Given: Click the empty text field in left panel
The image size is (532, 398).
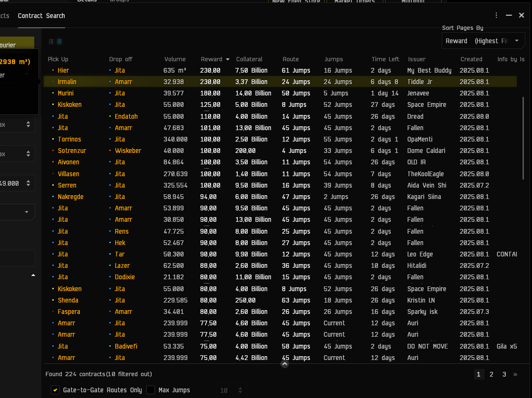Looking at the screenshot, I should [x=17, y=258].
